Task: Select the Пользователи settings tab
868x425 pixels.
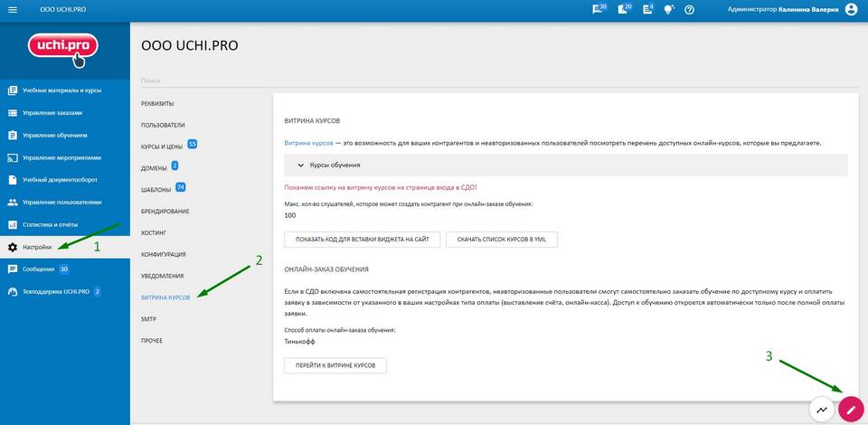Action: pyautogui.click(x=163, y=125)
